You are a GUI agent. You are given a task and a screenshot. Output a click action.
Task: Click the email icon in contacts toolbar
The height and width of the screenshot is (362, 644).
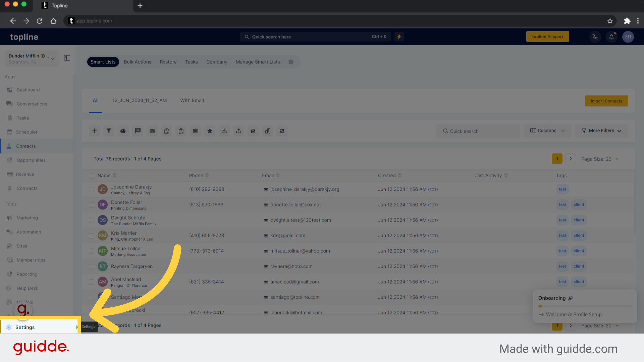point(152,131)
